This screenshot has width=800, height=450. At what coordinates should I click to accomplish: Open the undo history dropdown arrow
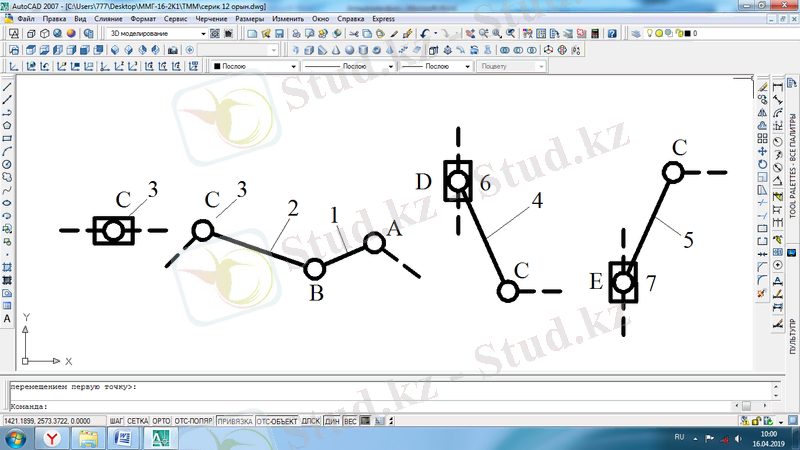tap(435, 34)
